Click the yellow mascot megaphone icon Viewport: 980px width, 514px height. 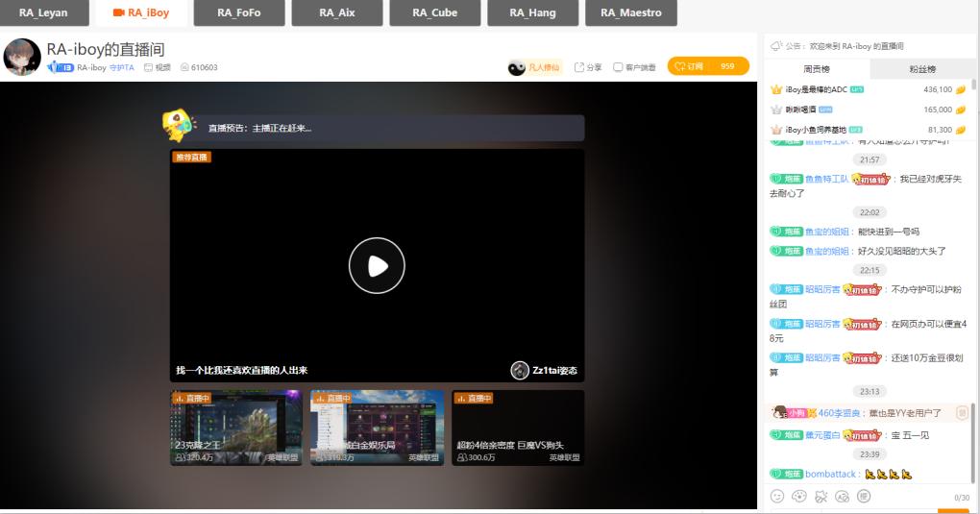pos(180,125)
